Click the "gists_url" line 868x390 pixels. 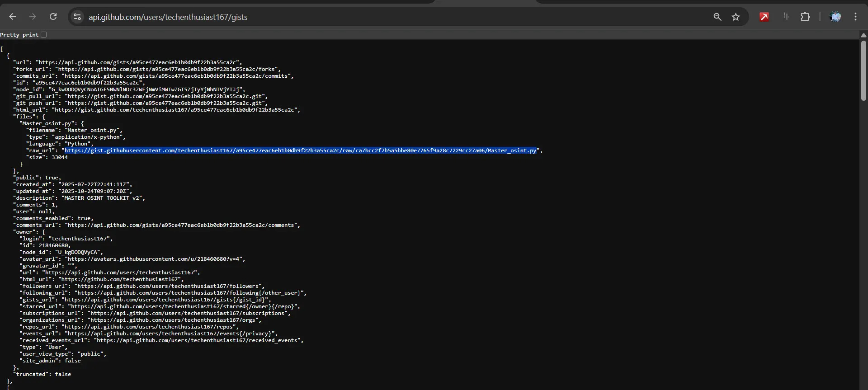(146, 300)
